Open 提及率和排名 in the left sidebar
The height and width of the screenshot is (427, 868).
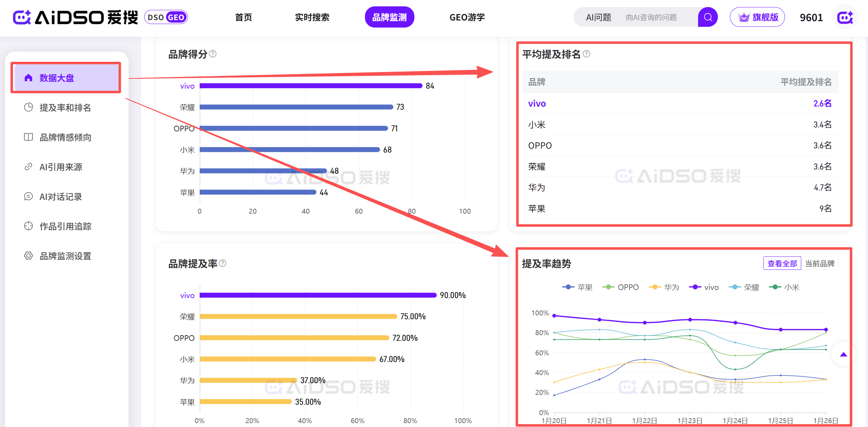(65, 107)
